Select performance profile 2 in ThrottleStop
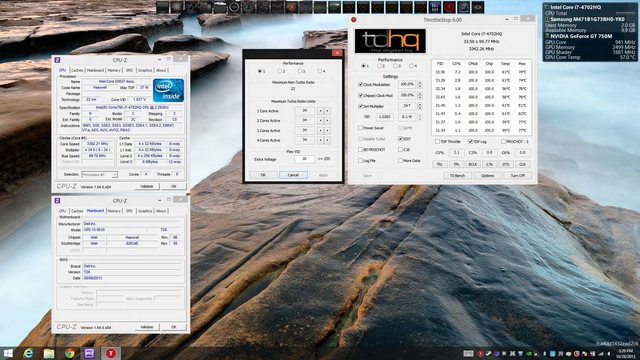 coord(380,66)
